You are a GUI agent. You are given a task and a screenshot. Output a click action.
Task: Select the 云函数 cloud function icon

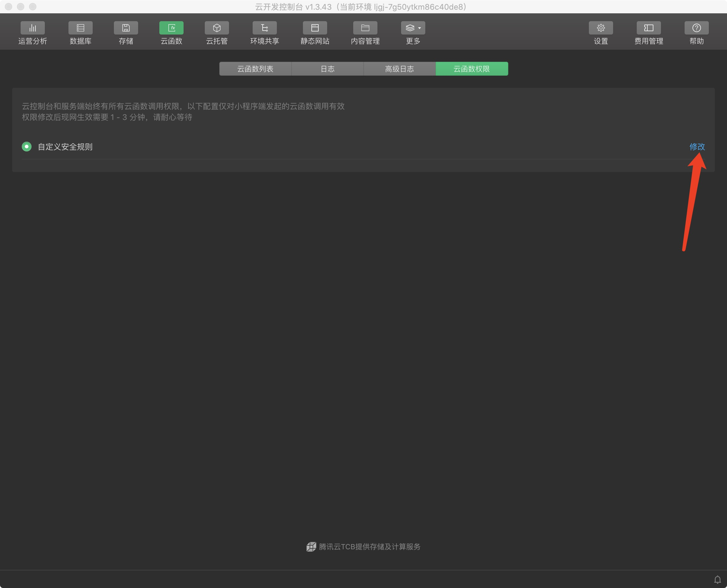171,28
